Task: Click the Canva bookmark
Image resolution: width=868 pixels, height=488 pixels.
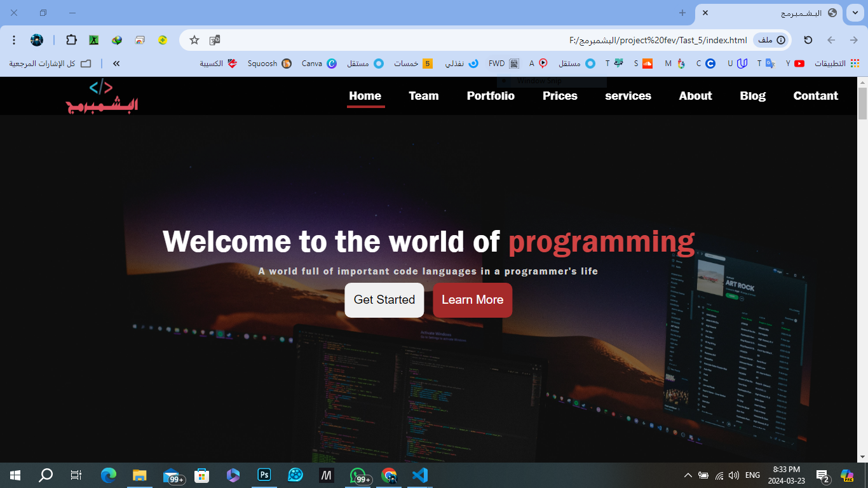Action: (319, 64)
